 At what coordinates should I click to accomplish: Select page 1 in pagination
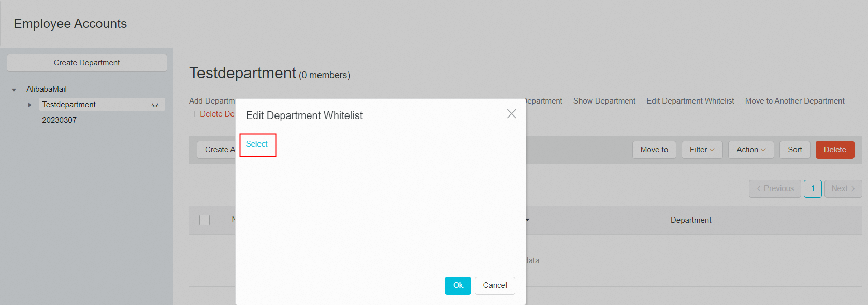click(x=813, y=188)
